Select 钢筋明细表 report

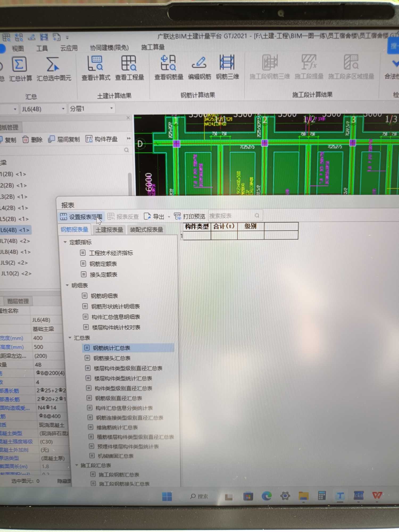click(100, 296)
